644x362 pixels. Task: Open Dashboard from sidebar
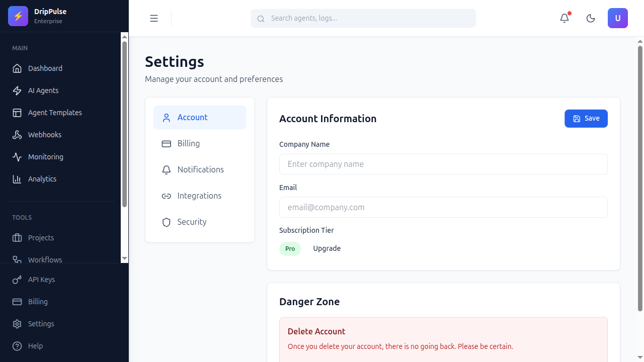pyautogui.click(x=60, y=68)
